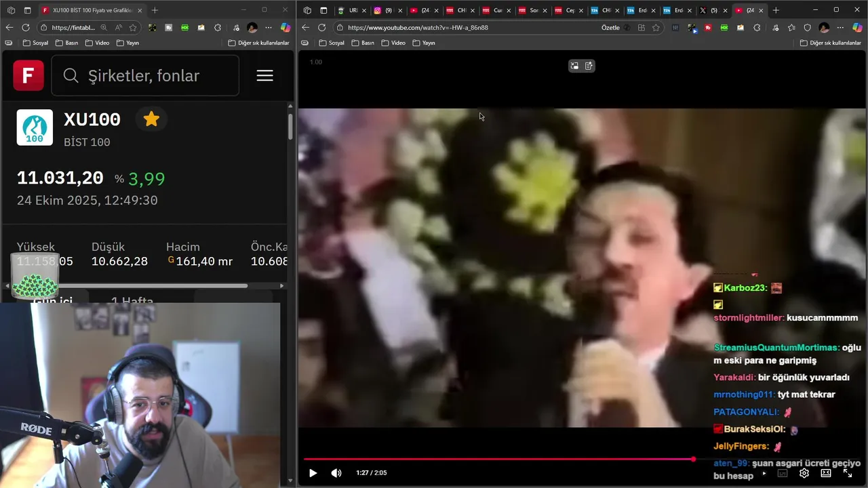Toggle YouTube subtitles button

point(783,473)
